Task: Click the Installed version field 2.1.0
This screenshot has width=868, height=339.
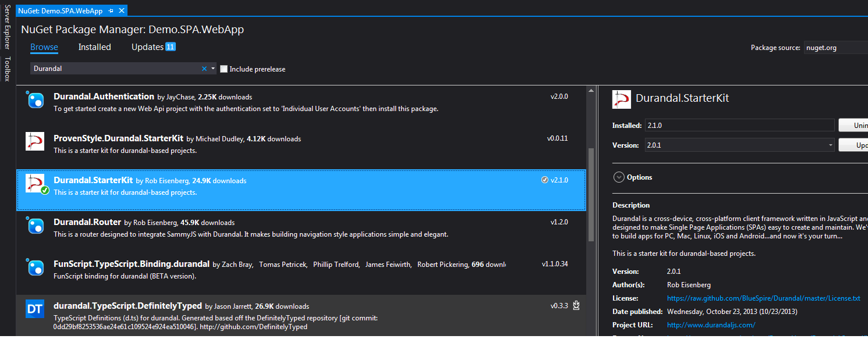Action: click(x=739, y=125)
